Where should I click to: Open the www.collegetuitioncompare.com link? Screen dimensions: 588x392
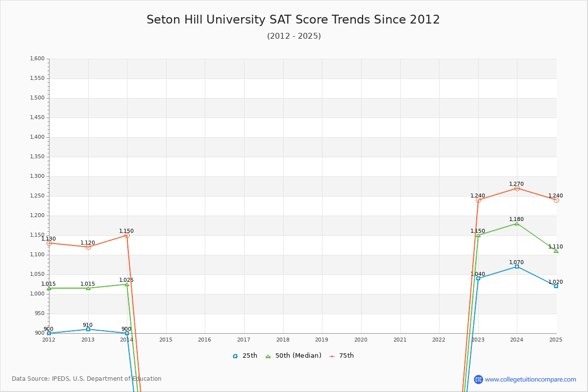tap(531, 379)
